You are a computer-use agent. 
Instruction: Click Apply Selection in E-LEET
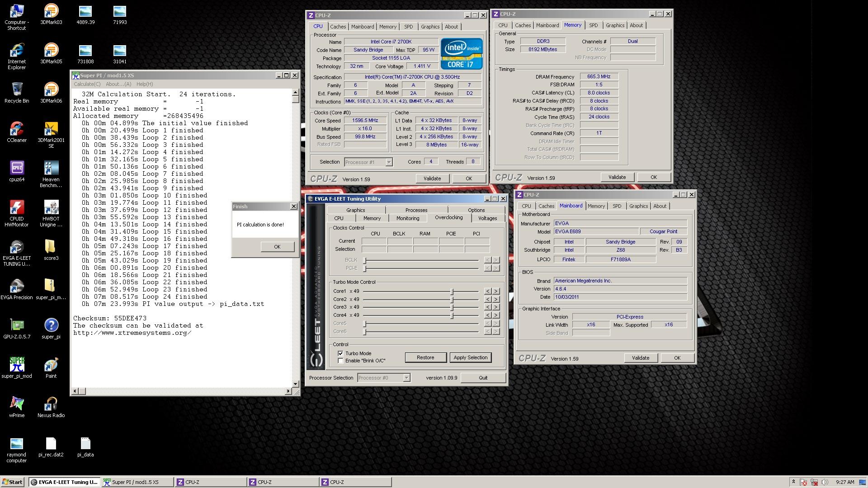pos(470,357)
